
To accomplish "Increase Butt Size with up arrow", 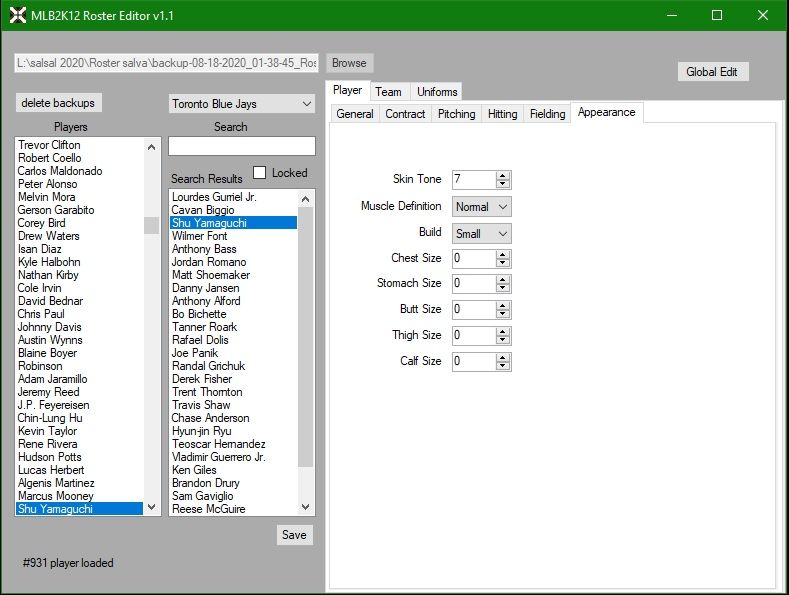I will [x=502, y=306].
